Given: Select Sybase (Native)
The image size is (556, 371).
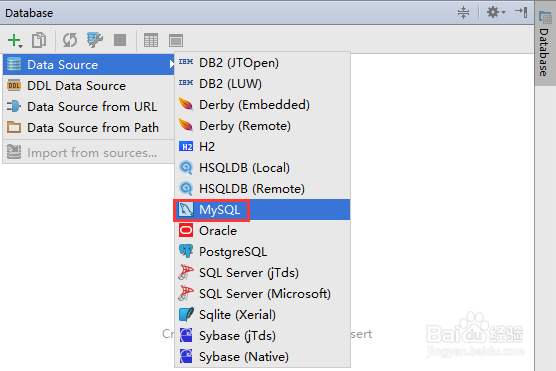Looking at the screenshot, I should [262, 356].
